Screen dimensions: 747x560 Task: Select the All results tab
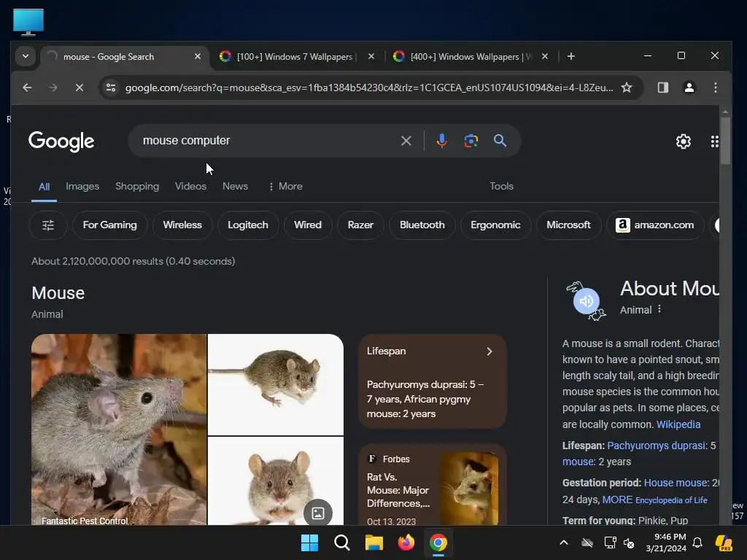pos(44,187)
